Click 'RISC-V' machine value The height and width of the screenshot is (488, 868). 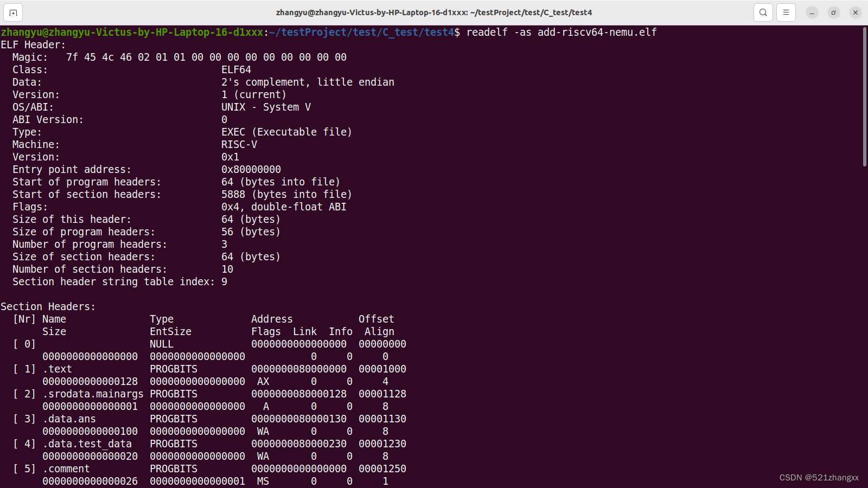click(239, 144)
